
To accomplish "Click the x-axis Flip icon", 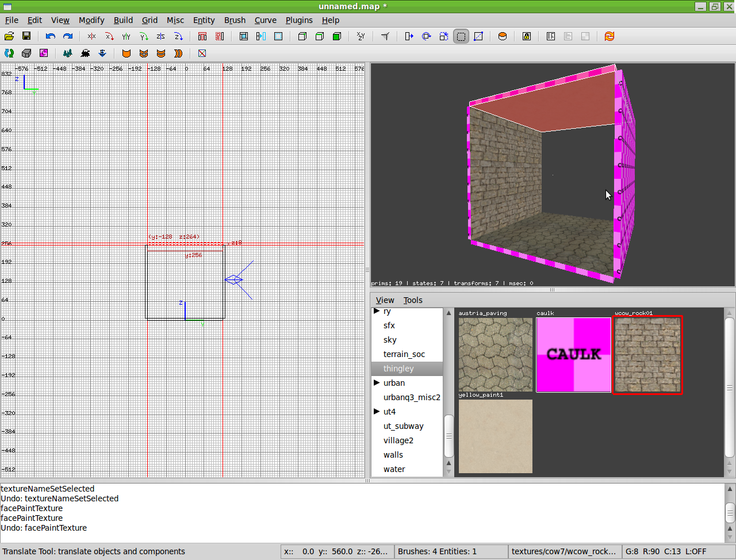I will (x=91, y=36).
